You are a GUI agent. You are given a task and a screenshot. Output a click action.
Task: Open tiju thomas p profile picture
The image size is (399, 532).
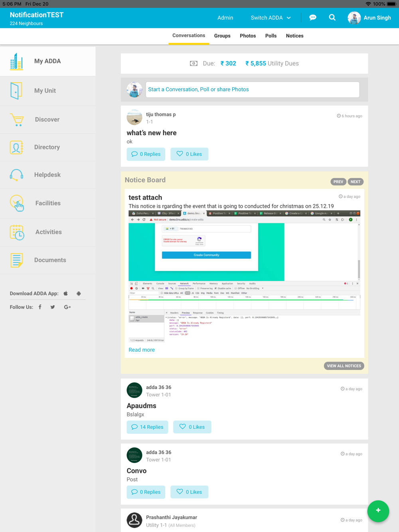point(134,117)
